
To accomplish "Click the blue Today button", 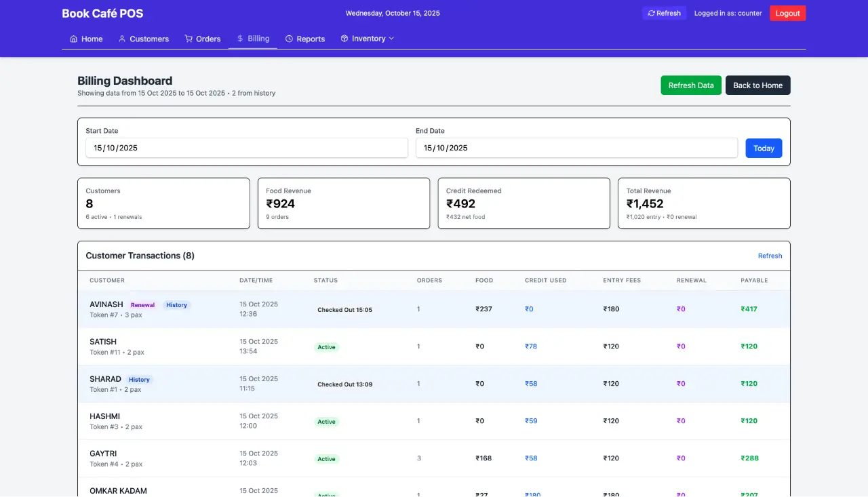I will pyautogui.click(x=764, y=148).
